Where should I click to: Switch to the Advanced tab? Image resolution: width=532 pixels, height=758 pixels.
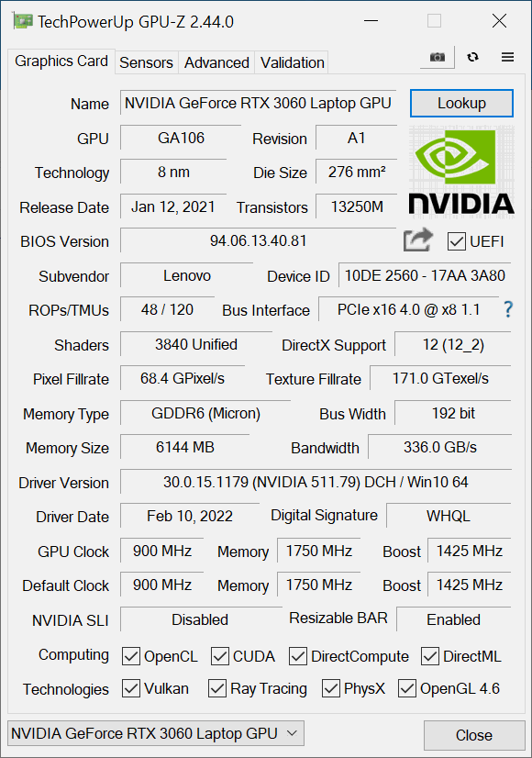216,62
